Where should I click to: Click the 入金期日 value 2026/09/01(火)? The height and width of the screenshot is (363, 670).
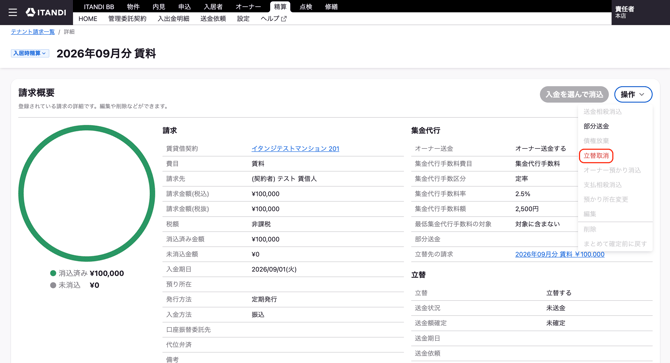click(x=274, y=269)
